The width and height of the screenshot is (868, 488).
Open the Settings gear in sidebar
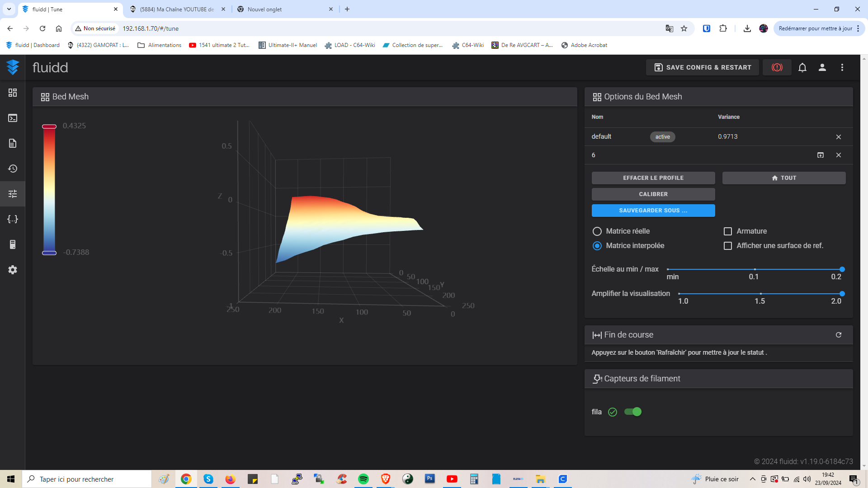coord(13,270)
